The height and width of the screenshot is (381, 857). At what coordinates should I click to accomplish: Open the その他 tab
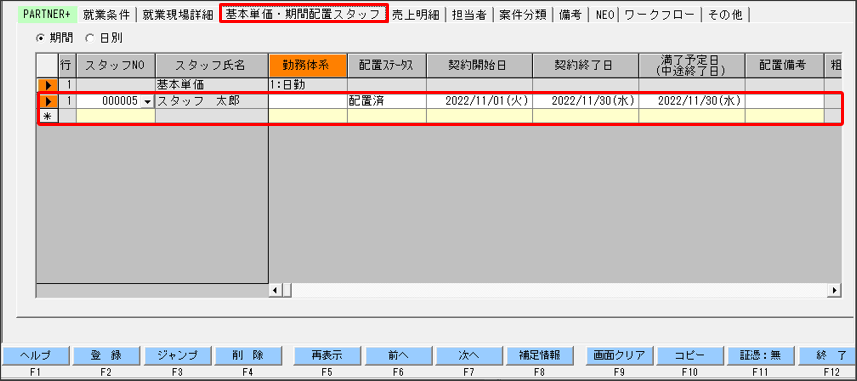[x=725, y=15]
